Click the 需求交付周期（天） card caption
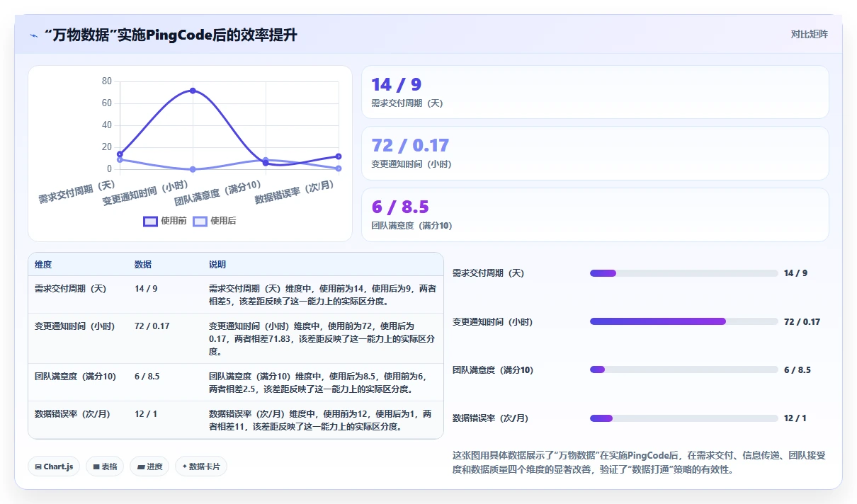The height and width of the screenshot is (504, 857). (x=407, y=103)
